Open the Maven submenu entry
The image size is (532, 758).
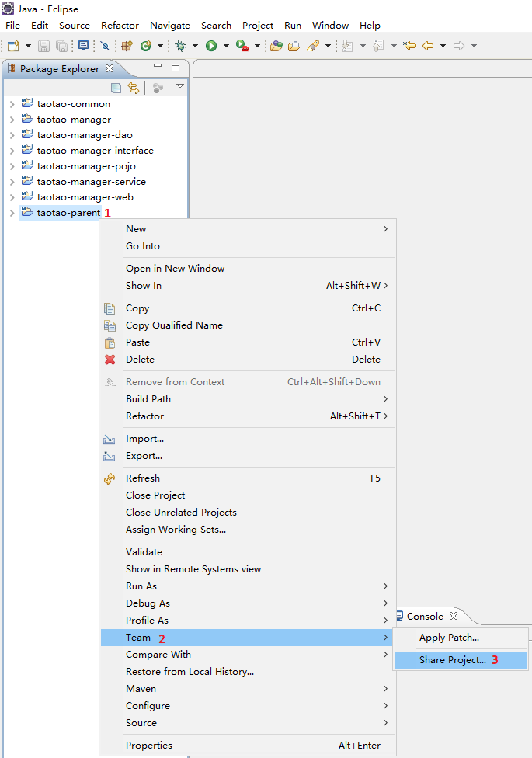pyautogui.click(x=247, y=689)
